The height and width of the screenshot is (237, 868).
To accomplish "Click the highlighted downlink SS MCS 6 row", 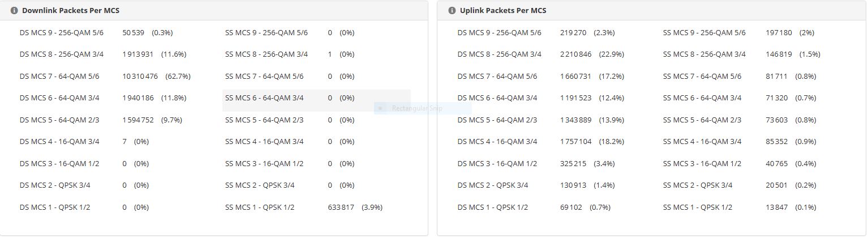I will (316, 99).
